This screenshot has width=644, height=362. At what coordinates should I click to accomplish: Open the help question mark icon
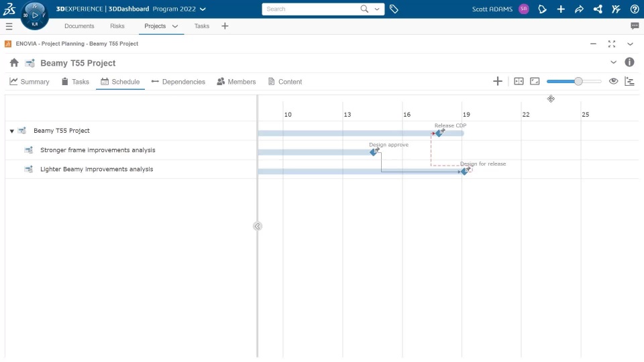pos(635,9)
